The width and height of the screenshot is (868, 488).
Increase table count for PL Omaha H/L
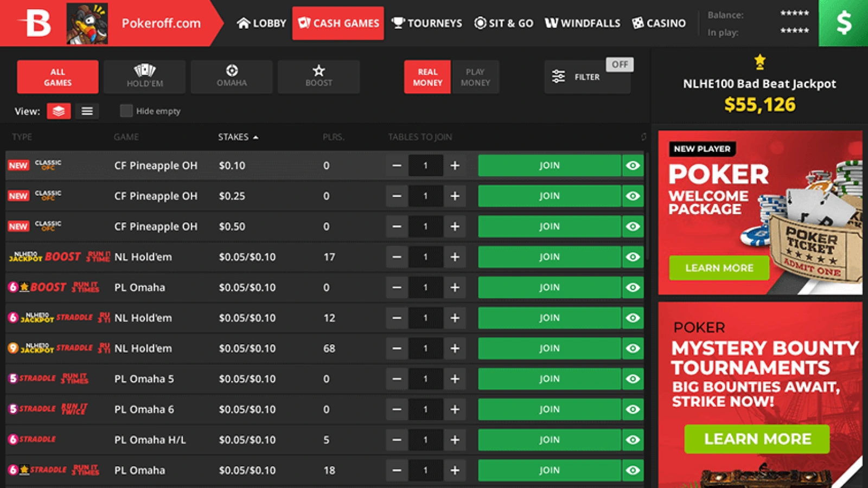tap(455, 440)
